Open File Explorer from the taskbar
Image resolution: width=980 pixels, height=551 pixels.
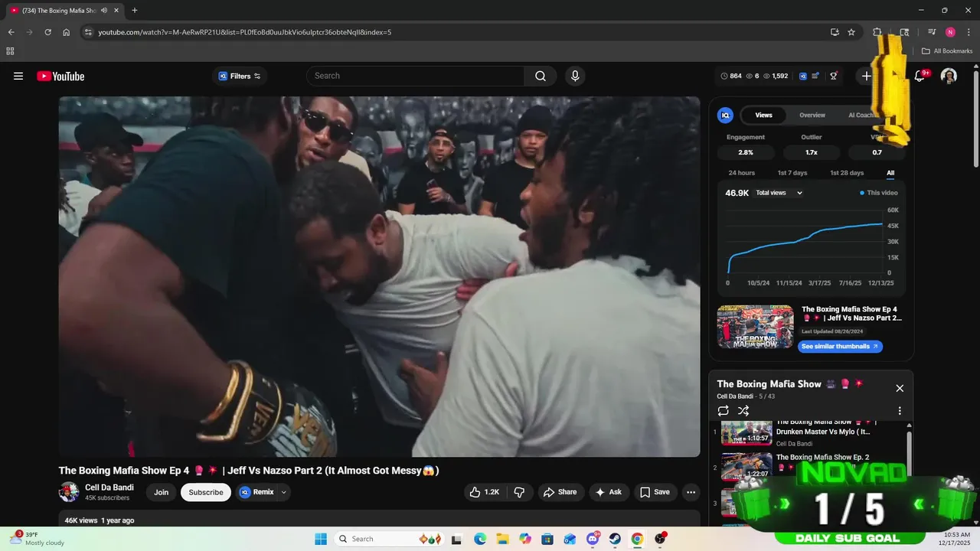click(x=503, y=539)
